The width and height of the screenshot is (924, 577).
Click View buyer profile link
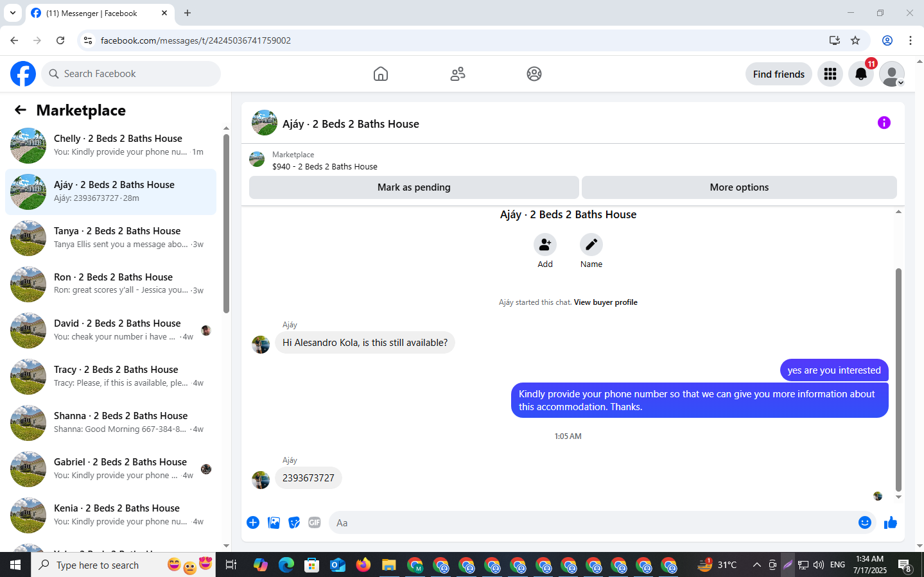(x=606, y=302)
